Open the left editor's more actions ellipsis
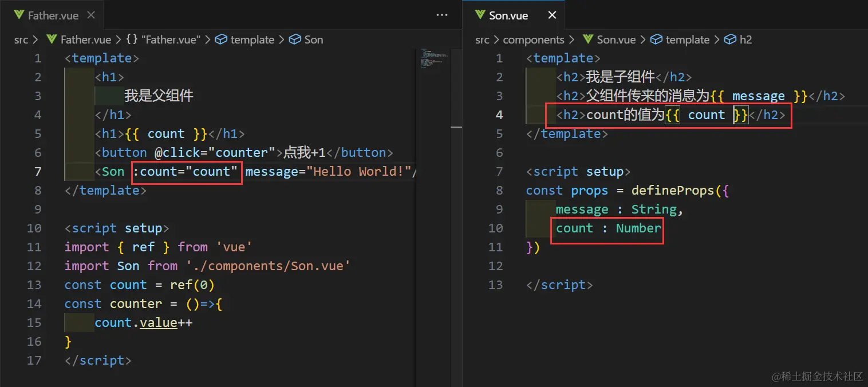The image size is (868, 387). (x=442, y=15)
